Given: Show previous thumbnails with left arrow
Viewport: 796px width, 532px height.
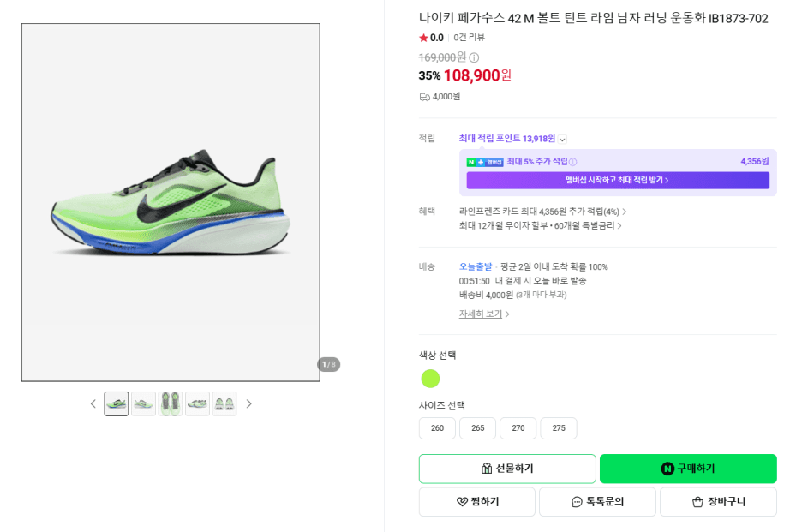Looking at the screenshot, I should [93, 404].
